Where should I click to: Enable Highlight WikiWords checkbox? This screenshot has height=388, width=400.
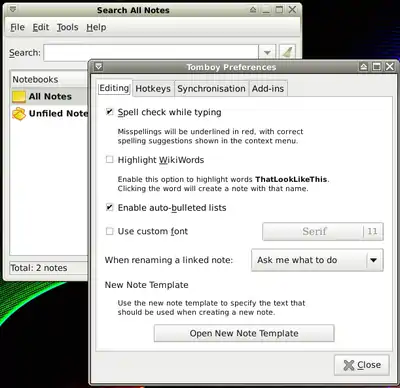(x=109, y=159)
